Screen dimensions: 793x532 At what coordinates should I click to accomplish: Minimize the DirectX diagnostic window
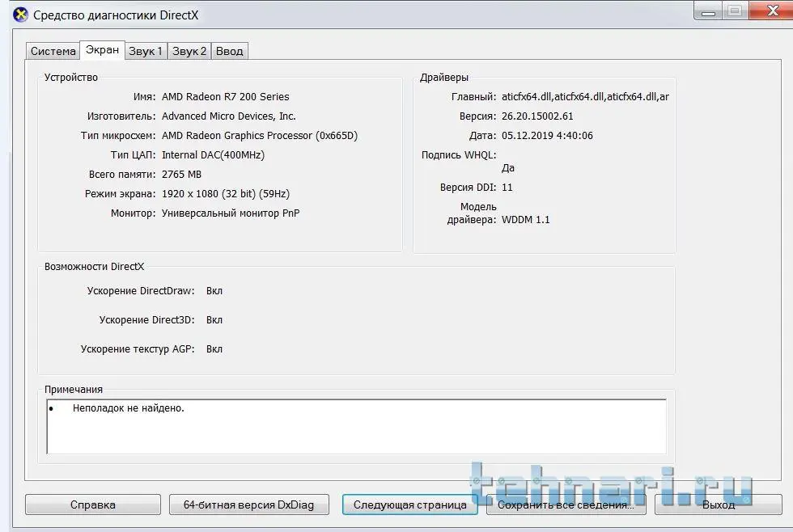click(x=708, y=11)
